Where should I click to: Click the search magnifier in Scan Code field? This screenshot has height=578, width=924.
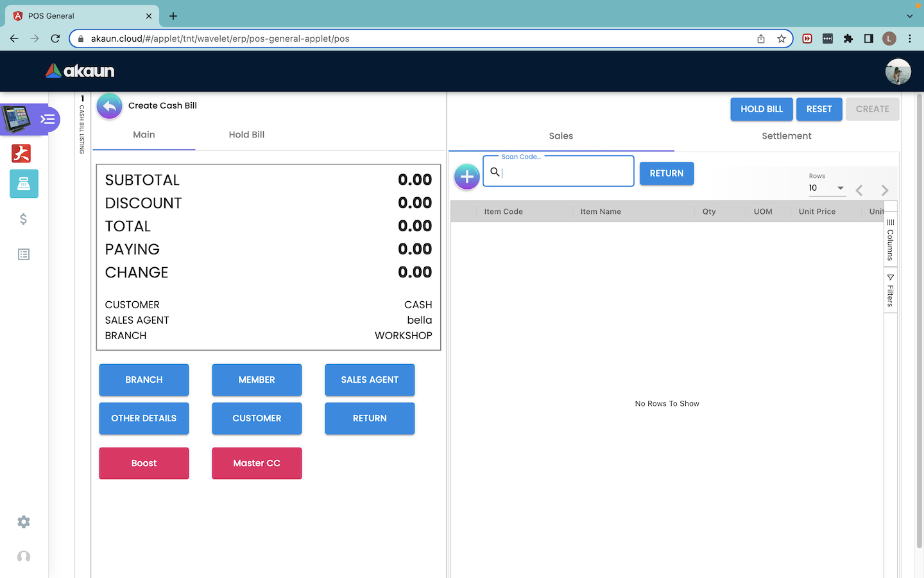tap(495, 171)
